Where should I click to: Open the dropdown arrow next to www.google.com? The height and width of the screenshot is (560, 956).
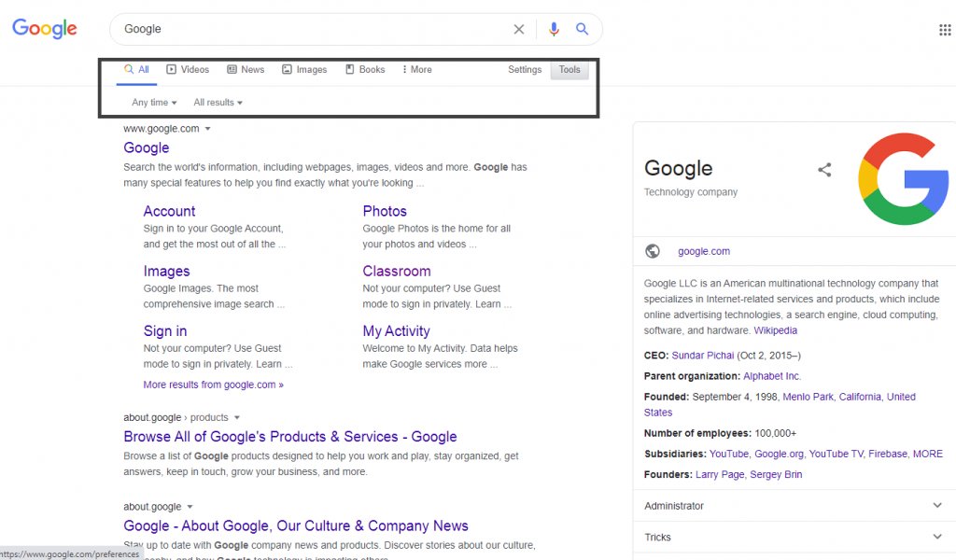coord(208,129)
